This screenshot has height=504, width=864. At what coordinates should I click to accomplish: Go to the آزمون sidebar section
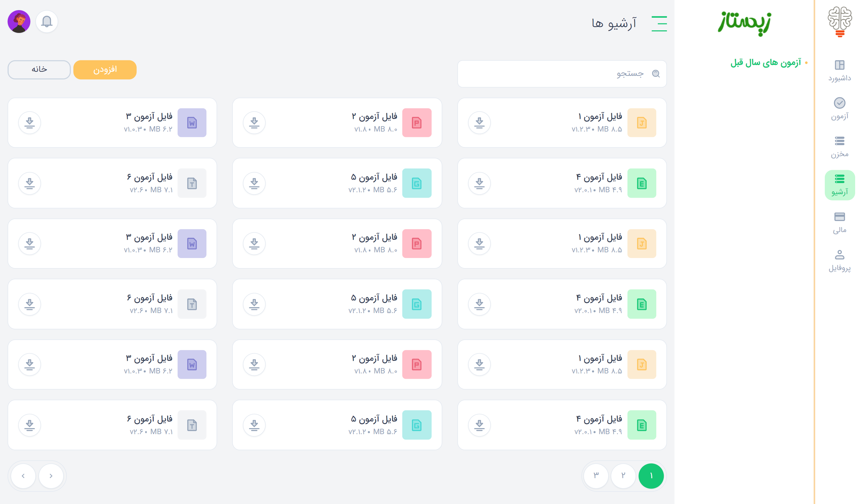[839, 109]
